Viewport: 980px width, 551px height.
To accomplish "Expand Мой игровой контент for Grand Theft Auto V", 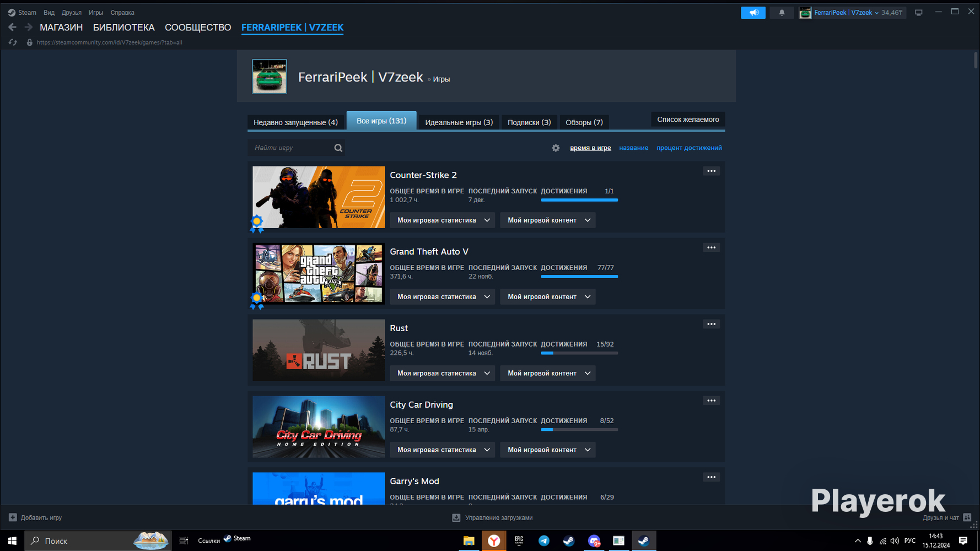I will (548, 296).
